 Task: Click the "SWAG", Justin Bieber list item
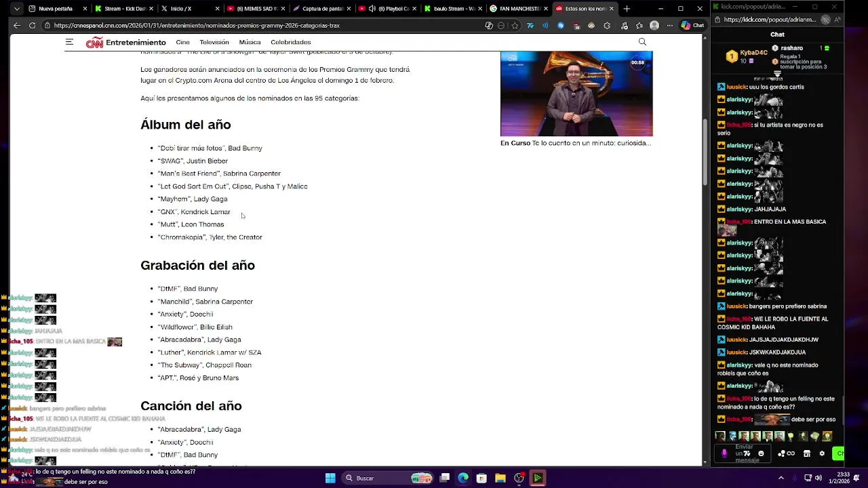click(x=193, y=161)
